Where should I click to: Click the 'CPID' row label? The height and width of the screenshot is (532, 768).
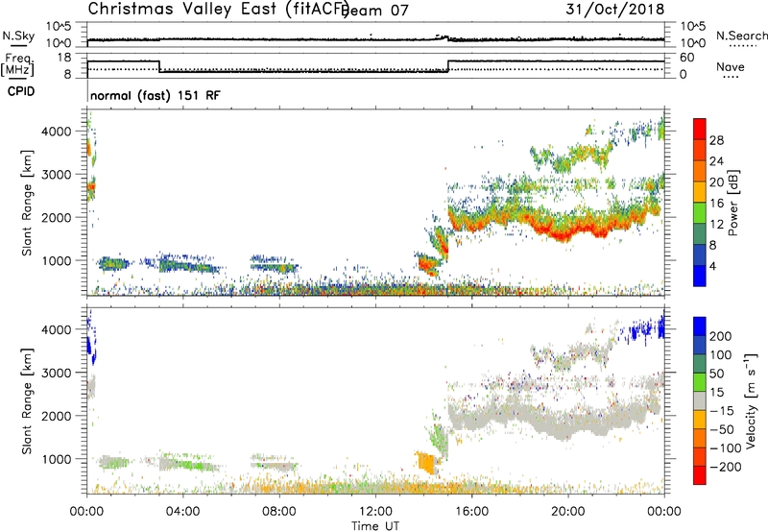[x=21, y=91]
